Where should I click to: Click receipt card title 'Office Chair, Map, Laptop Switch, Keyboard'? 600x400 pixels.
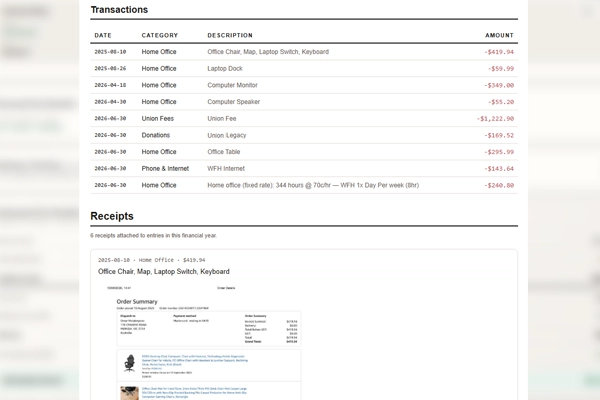pos(164,271)
